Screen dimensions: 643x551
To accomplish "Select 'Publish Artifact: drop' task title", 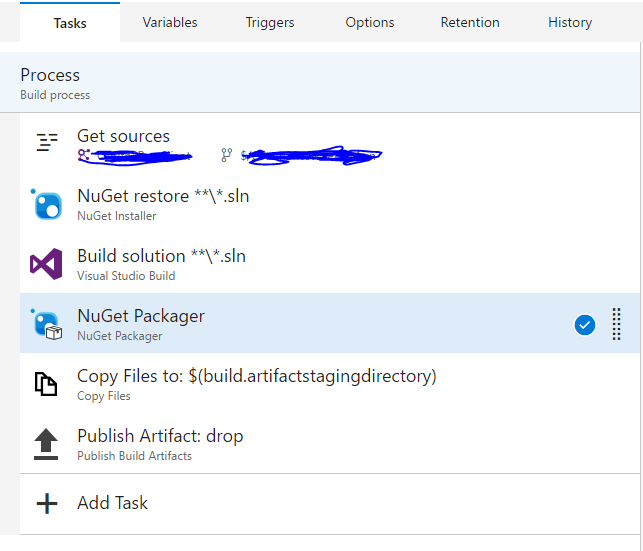I will click(160, 436).
